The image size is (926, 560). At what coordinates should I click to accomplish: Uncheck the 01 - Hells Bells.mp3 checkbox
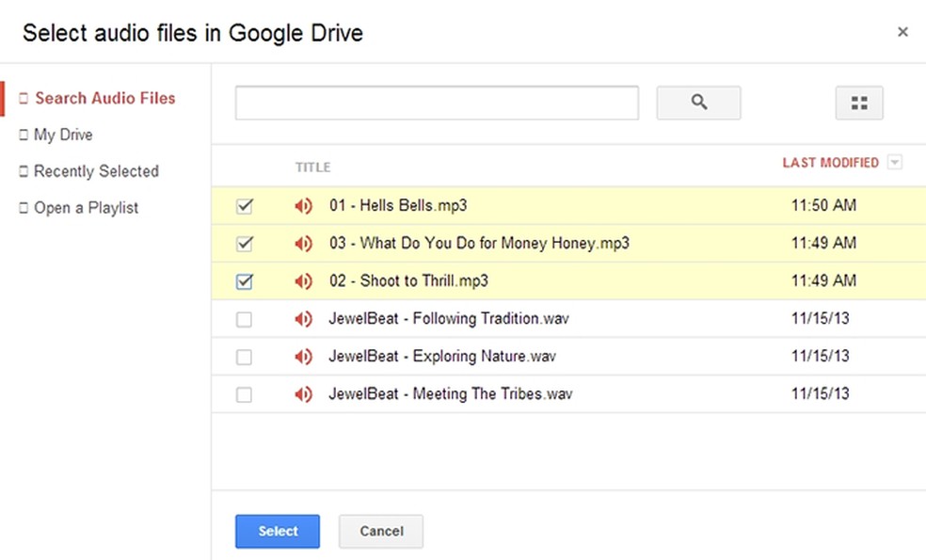click(x=245, y=206)
